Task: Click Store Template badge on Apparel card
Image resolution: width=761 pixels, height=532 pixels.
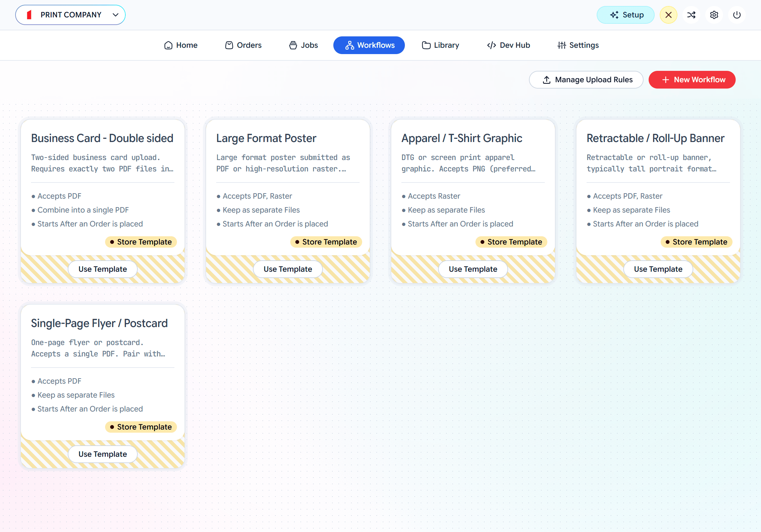Action: [x=511, y=242]
